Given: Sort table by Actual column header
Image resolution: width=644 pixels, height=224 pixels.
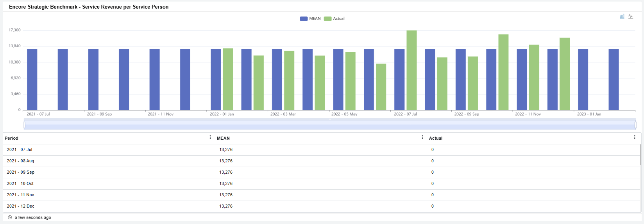Looking at the screenshot, I should pyautogui.click(x=435, y=138).
